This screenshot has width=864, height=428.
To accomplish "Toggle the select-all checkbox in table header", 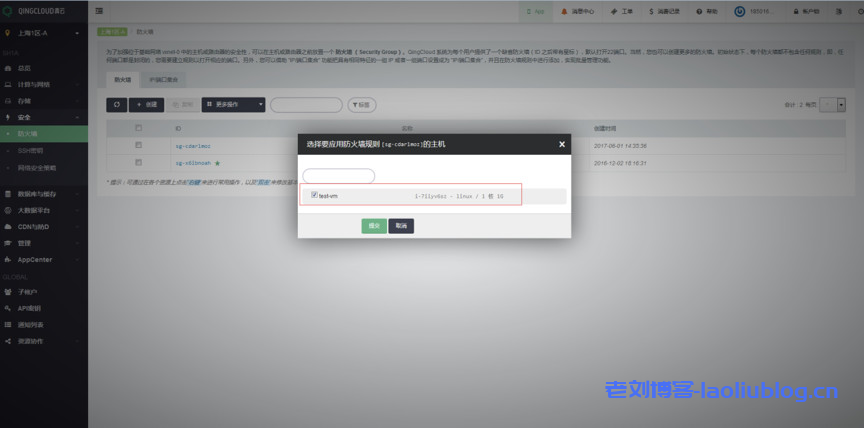I will click(x=139, y=128).
